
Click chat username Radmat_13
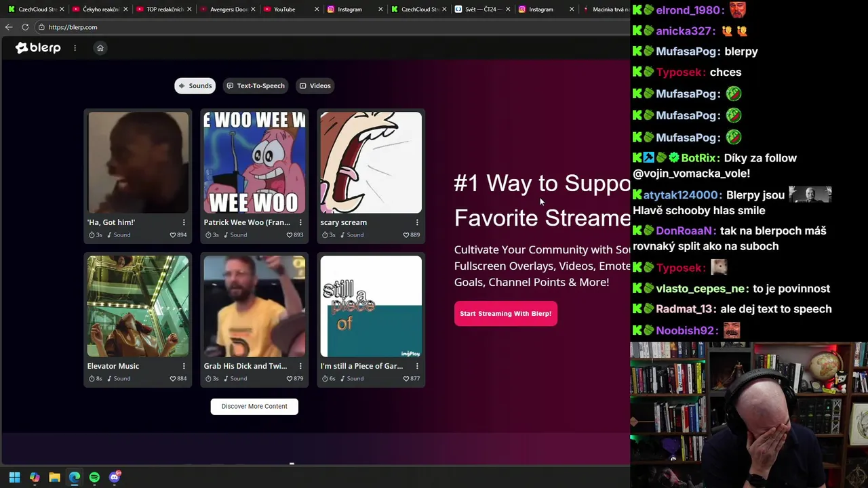pyautogui.click(x=684, y=309)
